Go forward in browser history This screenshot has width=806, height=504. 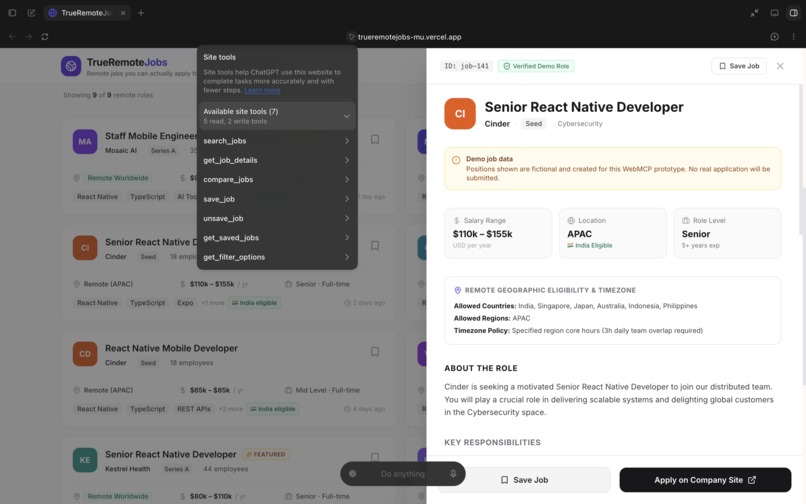coord(29,37)
